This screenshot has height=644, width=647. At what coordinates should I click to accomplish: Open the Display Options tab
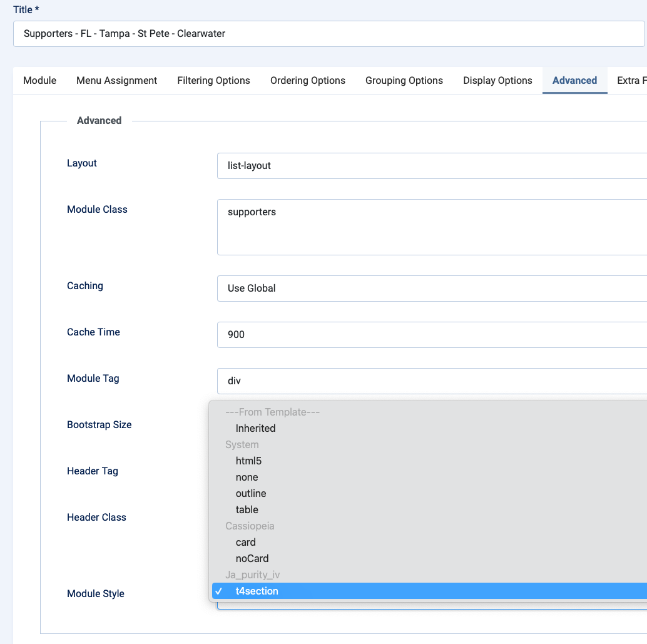click(497, 81)
